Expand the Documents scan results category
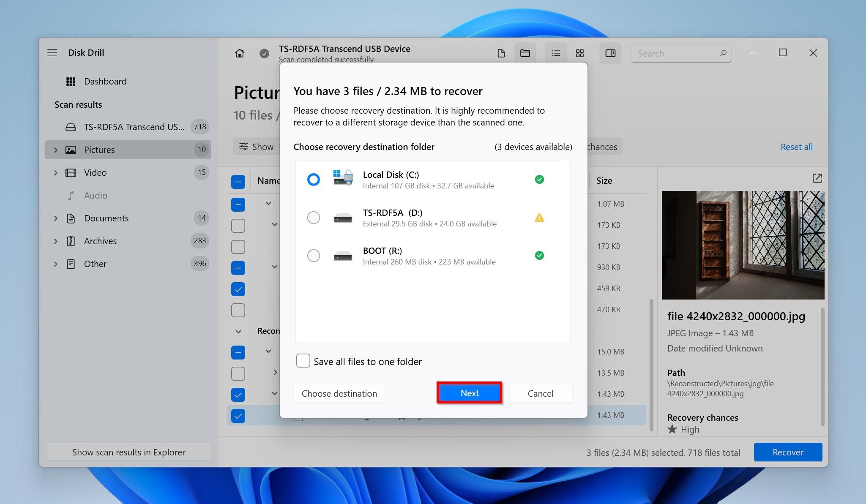866x504 pixels. pyautogui.click(x=55, y=217)
